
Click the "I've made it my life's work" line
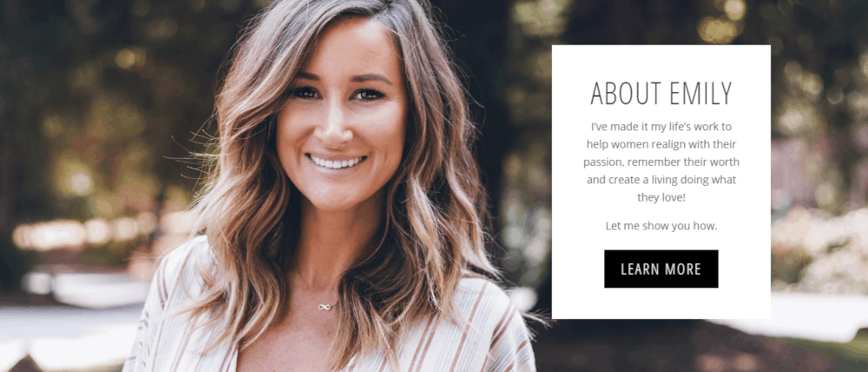click(x=661, y=126)
